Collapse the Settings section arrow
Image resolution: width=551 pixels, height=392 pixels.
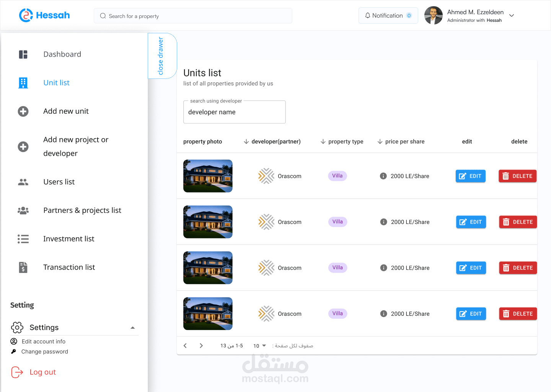133,328
